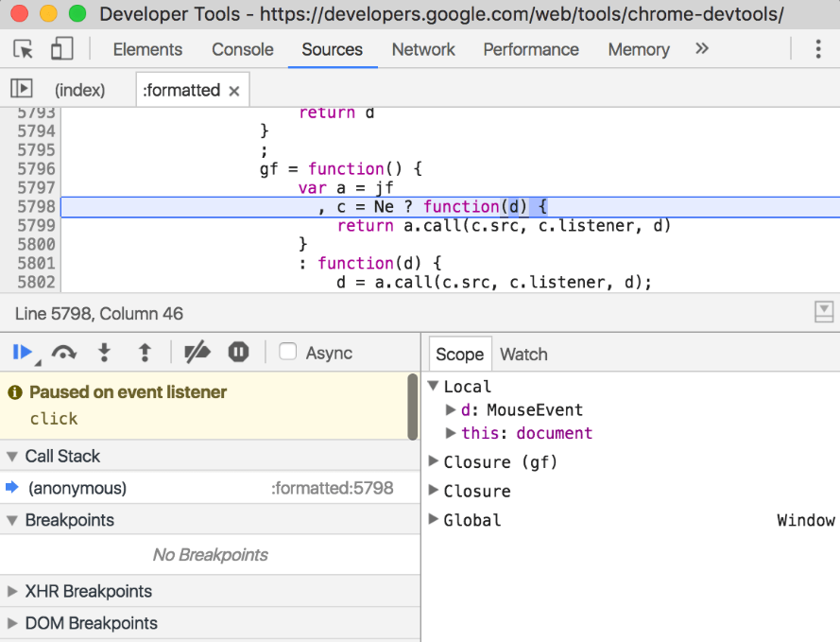This screenshot has width=840, height=642.
Task: Select the Scope pane tab
Action: [x=459, y=355]
